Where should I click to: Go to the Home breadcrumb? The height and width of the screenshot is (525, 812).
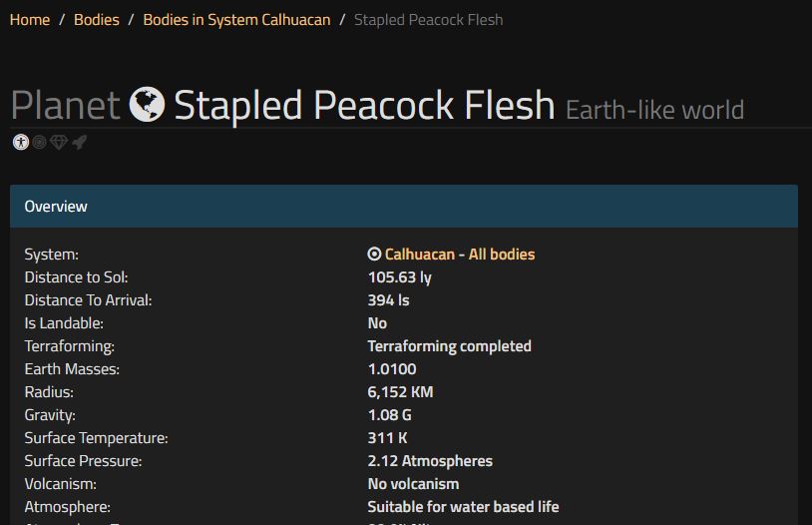(x=30, y=20)
